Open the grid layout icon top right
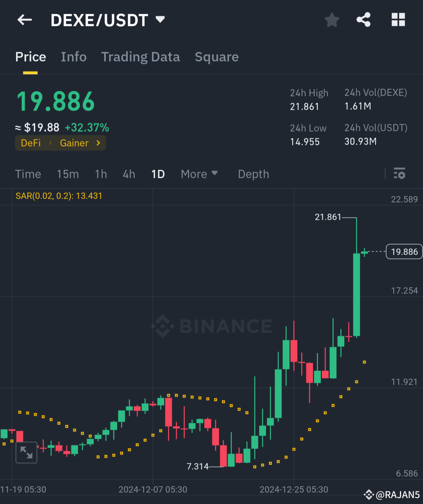 pos(398,20)
